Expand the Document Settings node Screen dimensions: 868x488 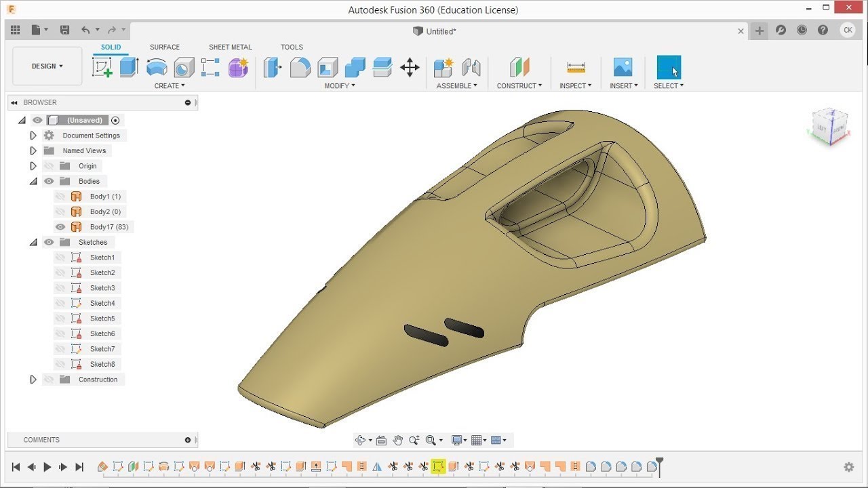pos(33,136)
